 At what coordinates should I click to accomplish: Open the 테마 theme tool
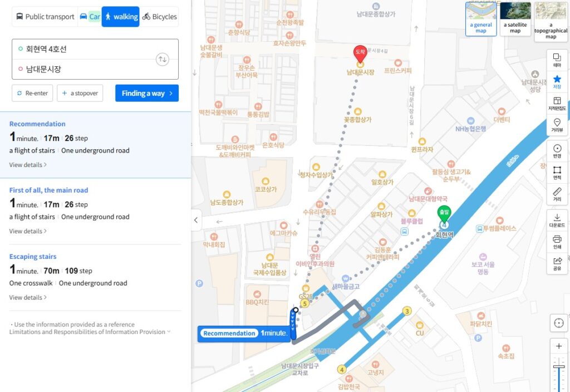click(x=557, y=60)
